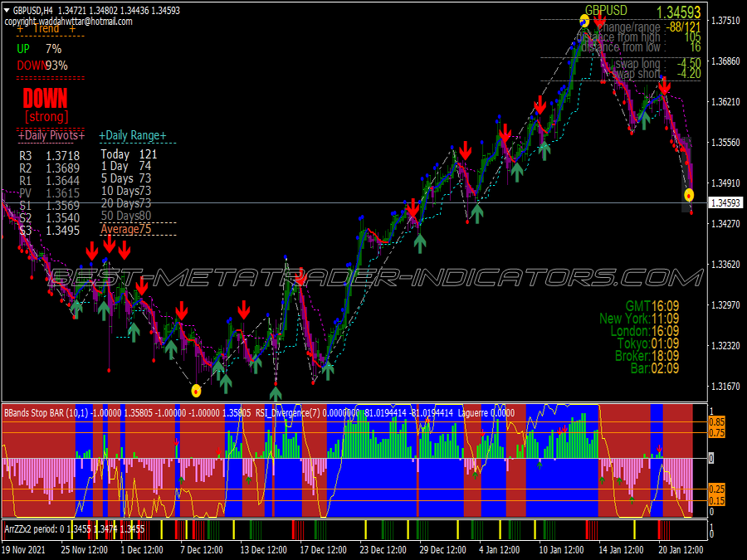Screen dimensions: 747x560
Task: Click the Average 75 range value
Action: pos(126,229)
